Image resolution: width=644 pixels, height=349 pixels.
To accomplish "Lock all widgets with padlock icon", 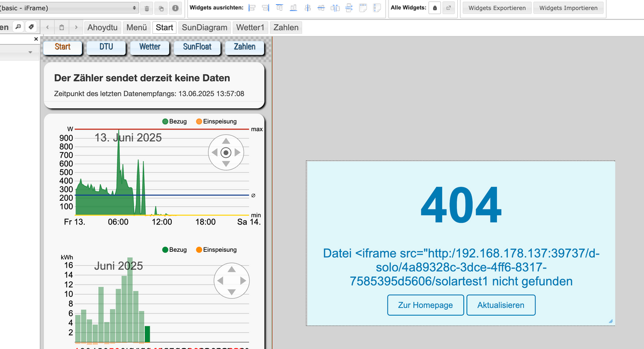I will 435,8.
